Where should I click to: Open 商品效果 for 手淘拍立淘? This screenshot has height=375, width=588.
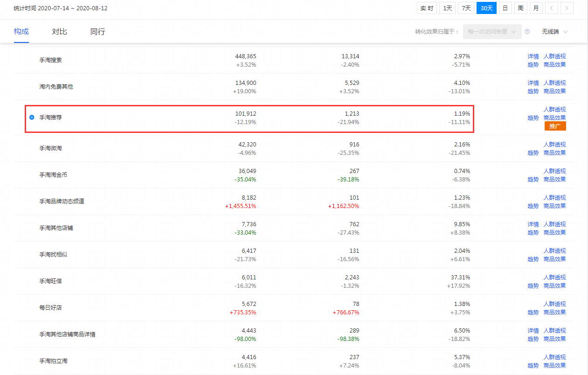554,366
